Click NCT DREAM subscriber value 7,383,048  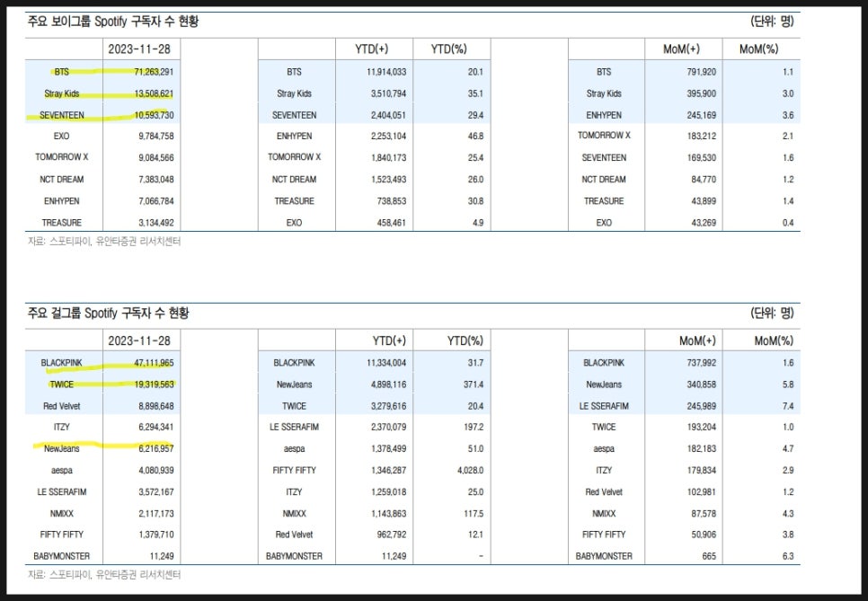155,180
